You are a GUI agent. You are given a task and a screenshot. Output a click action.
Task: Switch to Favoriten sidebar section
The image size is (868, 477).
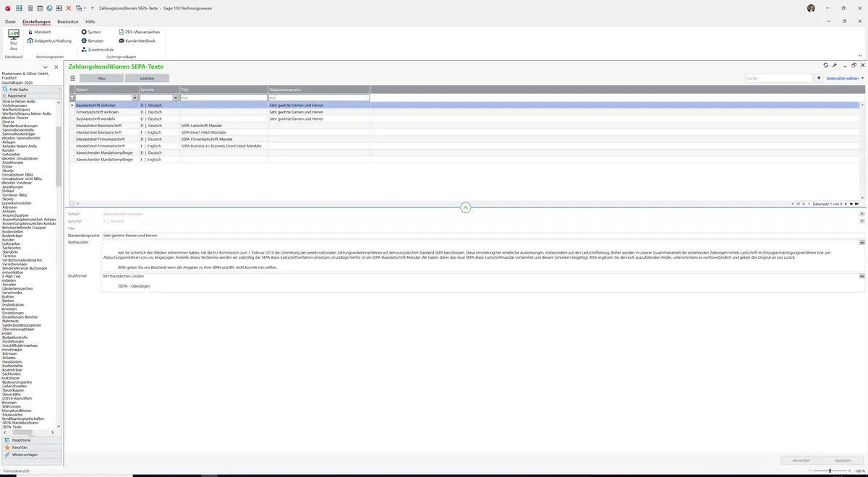pos(31,447)
